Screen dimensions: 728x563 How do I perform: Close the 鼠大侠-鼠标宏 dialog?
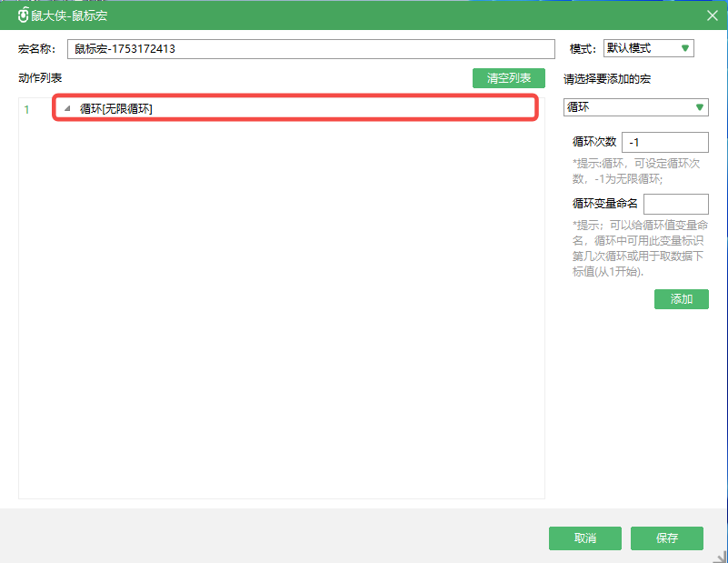712,15
